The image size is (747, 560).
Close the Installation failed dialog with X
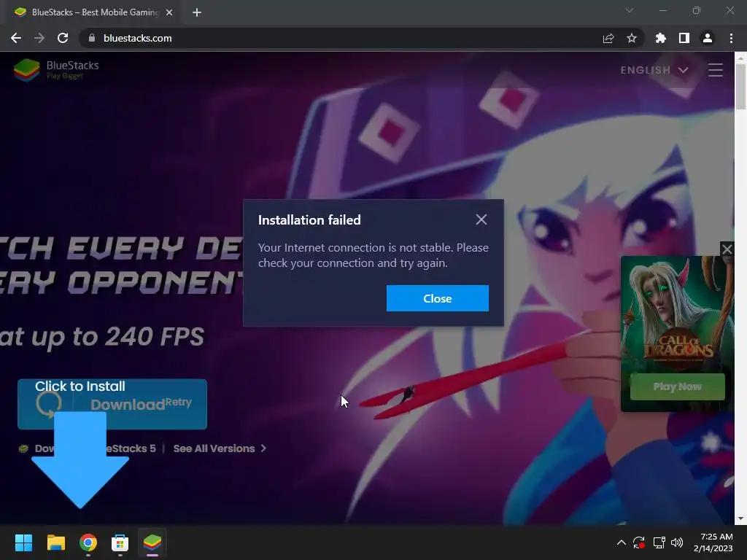pyautogui.click(x=481, y=219)
